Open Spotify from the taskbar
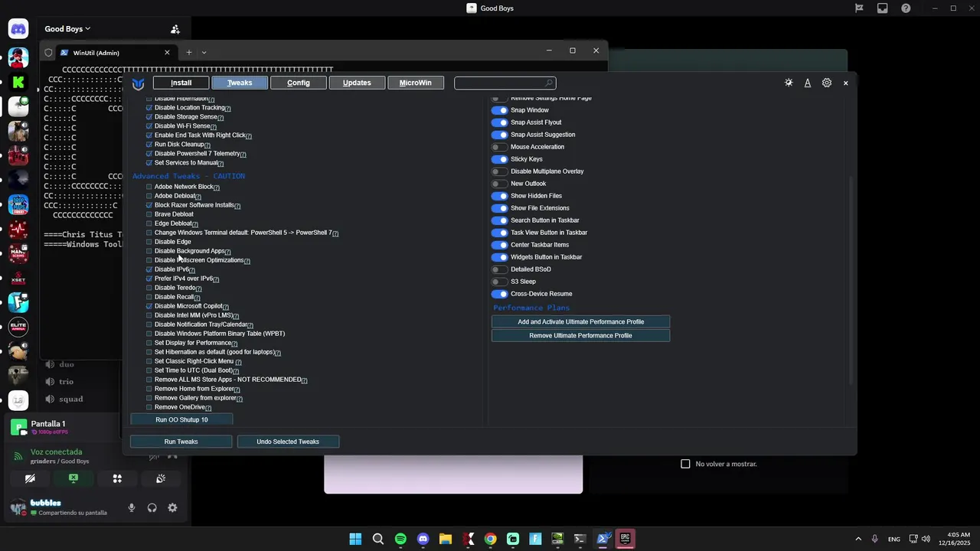 [400, 539]
